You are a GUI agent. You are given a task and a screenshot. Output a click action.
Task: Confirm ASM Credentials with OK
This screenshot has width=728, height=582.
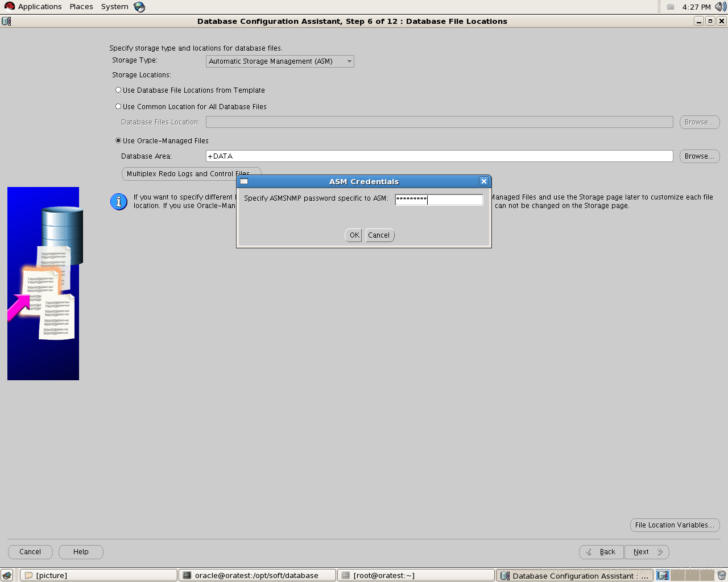coord(354,235)
